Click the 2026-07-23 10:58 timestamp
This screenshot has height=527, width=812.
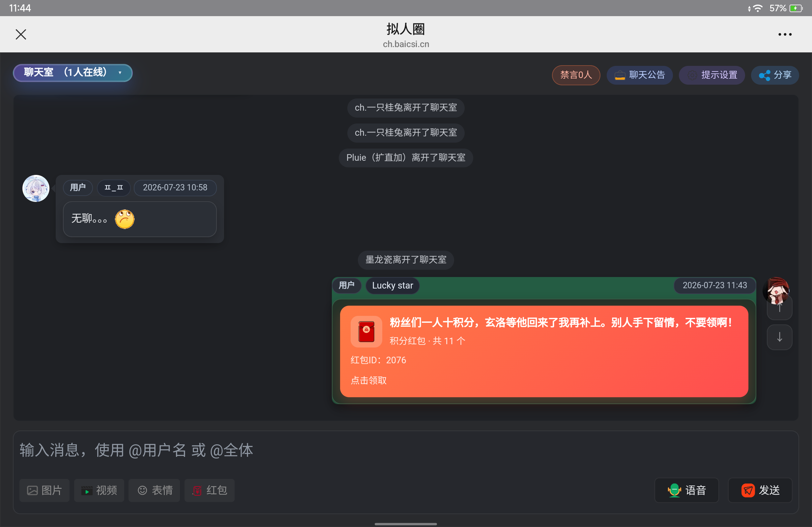tap(175, 188)
